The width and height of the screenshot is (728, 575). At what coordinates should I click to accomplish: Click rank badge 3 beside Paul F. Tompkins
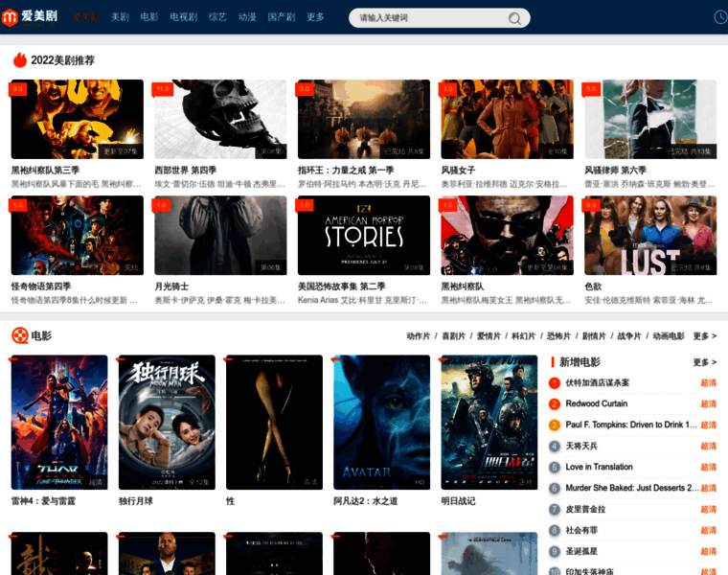(x=555, y=425)
